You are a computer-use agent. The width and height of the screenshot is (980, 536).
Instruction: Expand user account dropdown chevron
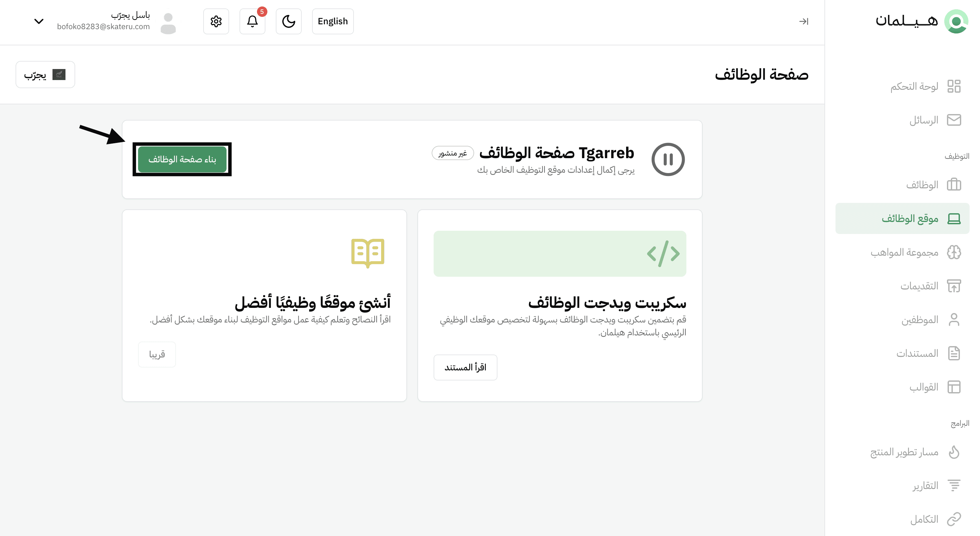tap(39, 21)
